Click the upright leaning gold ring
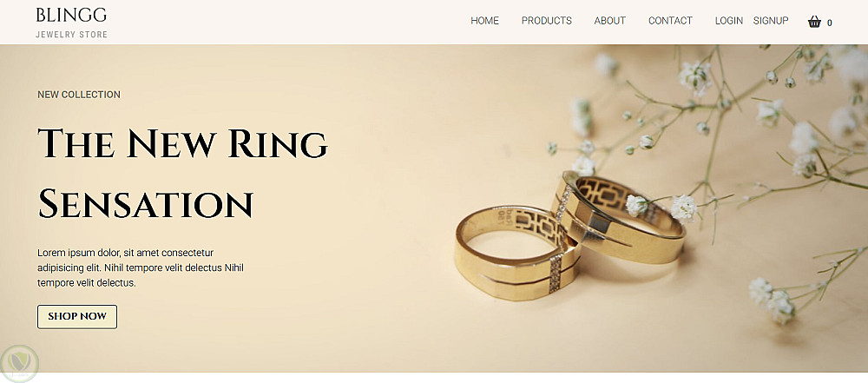The height and width of the screenshot is (383, 868). click(x=618, y=217)
